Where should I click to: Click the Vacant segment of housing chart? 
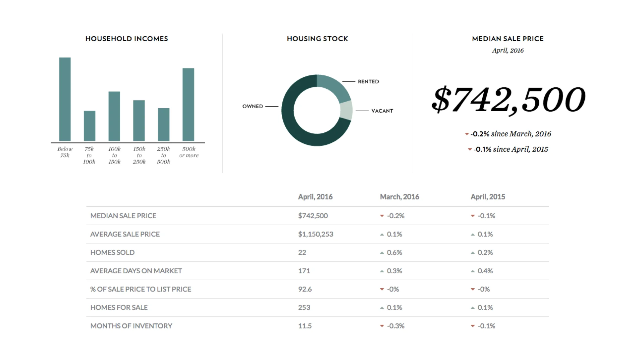point(346,111)
